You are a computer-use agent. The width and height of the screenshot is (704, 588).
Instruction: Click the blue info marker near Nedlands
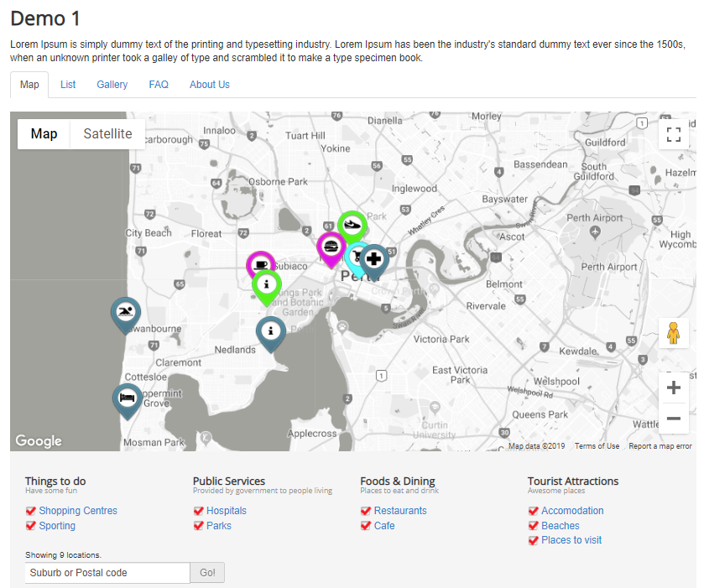[x=271, y=332]
